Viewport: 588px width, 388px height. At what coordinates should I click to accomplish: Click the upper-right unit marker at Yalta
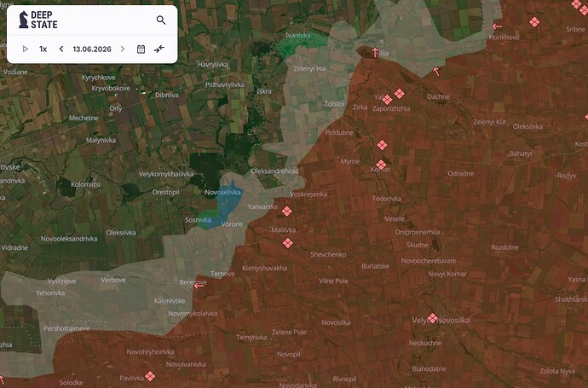(x=400, y=94)
